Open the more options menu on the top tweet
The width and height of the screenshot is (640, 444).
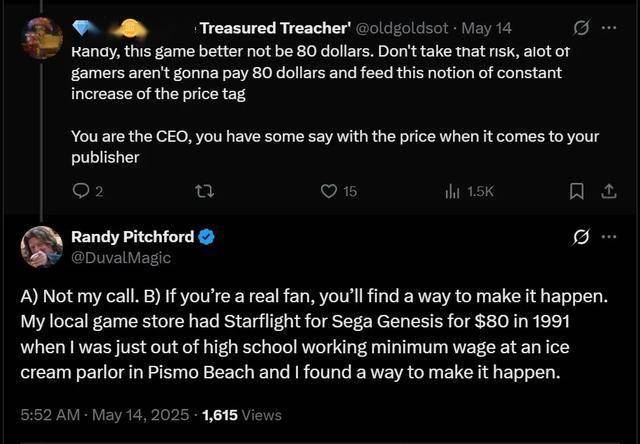[609, 28]
